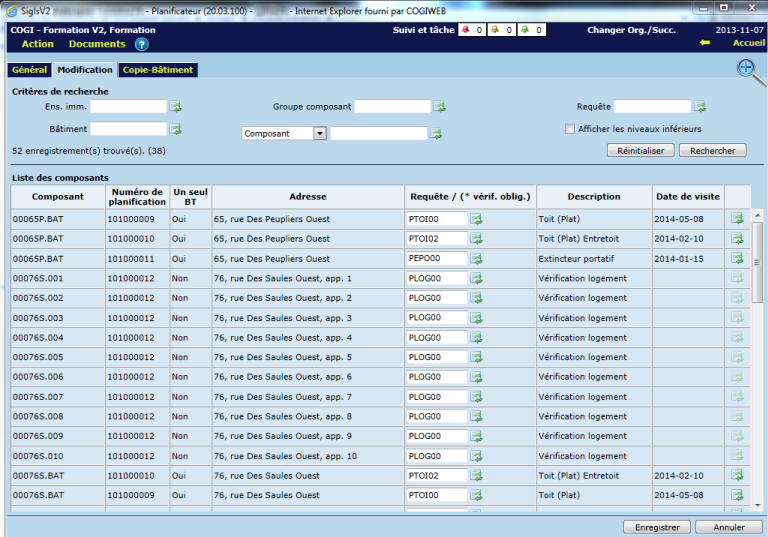This screenshot has width=768, height=537.
Task: Switch to the Général tab
Action: [x=29, y=70]
